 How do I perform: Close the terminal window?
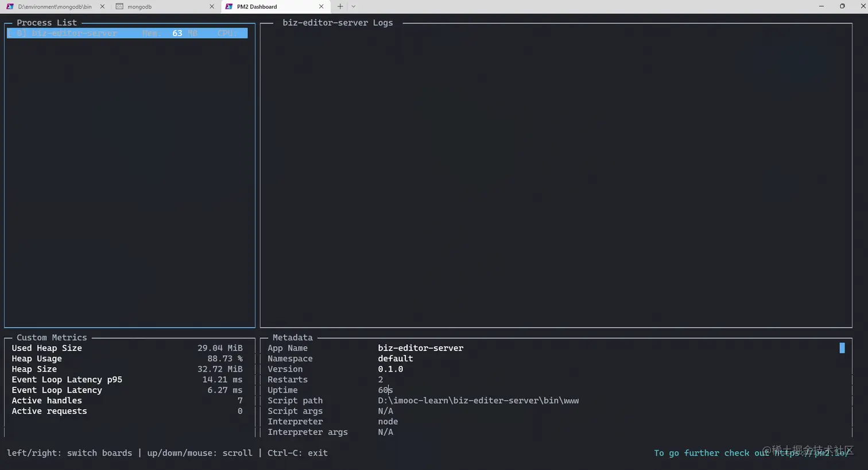[862, 6]
